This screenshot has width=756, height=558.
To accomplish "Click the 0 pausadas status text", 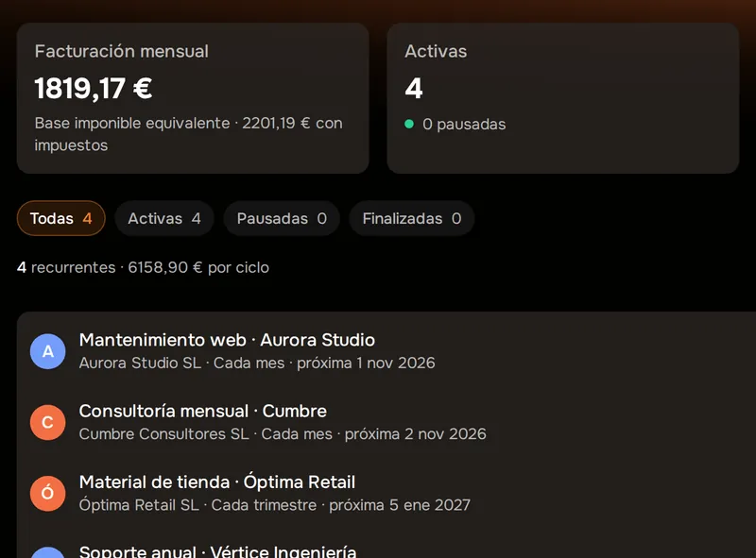I will tap(464, 124).
